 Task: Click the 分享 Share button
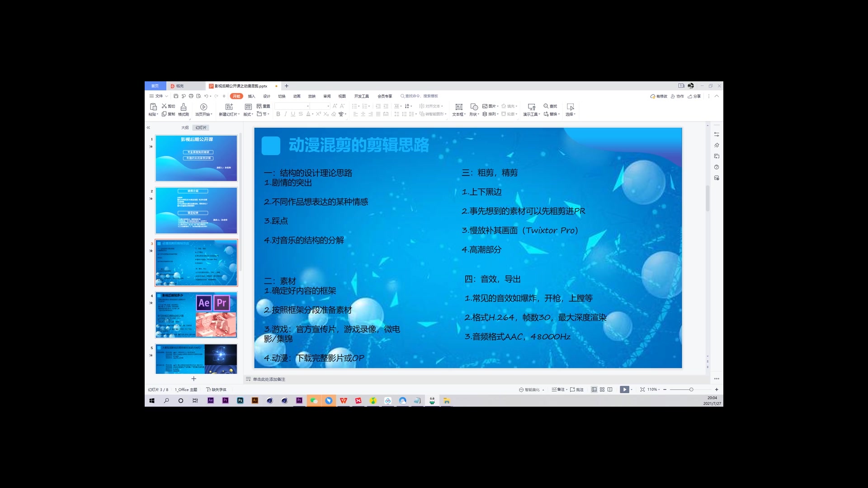click(x=694, y=96)
